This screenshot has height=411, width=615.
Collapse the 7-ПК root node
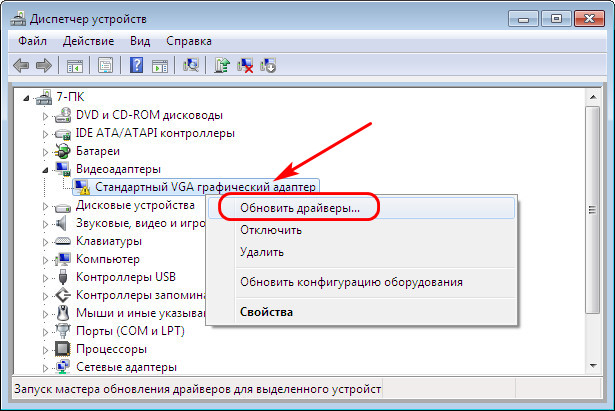coord(26,98)
